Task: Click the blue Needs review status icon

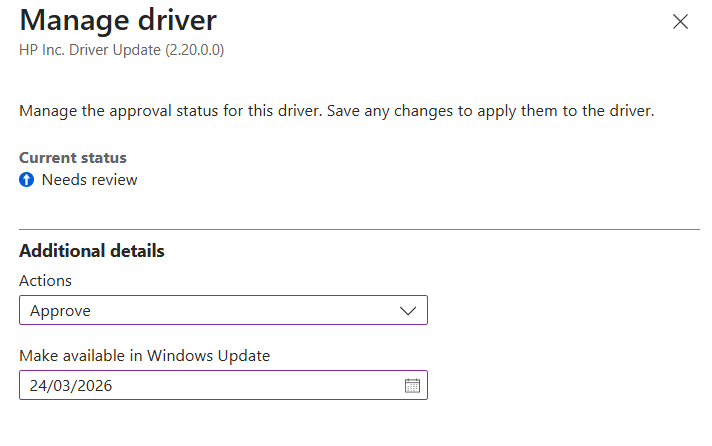Action: pyautogui.click(x=27, y=180)
